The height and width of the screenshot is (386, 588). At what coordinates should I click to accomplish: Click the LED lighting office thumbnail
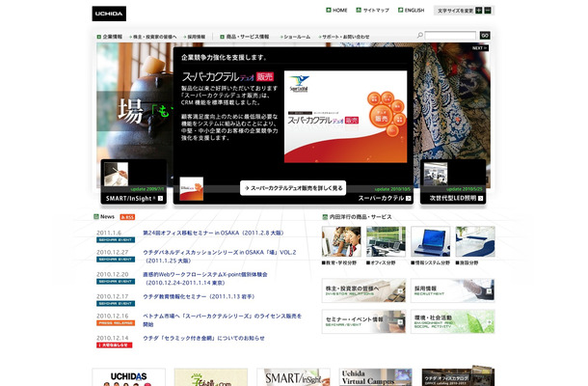tap(436, 174)
